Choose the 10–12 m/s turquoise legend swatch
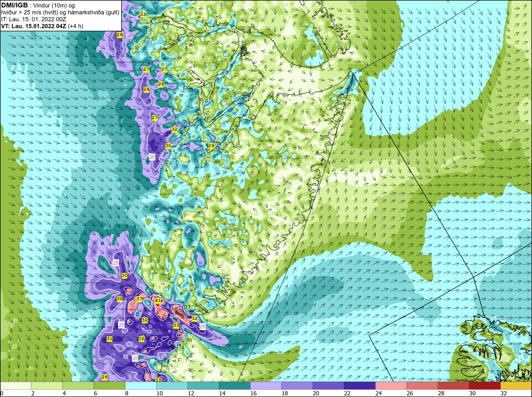 point(172,386)
